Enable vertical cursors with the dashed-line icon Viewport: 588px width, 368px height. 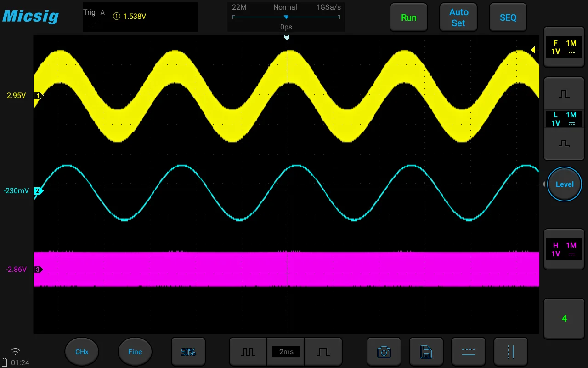pyautogui.click(x=510, y=352)
